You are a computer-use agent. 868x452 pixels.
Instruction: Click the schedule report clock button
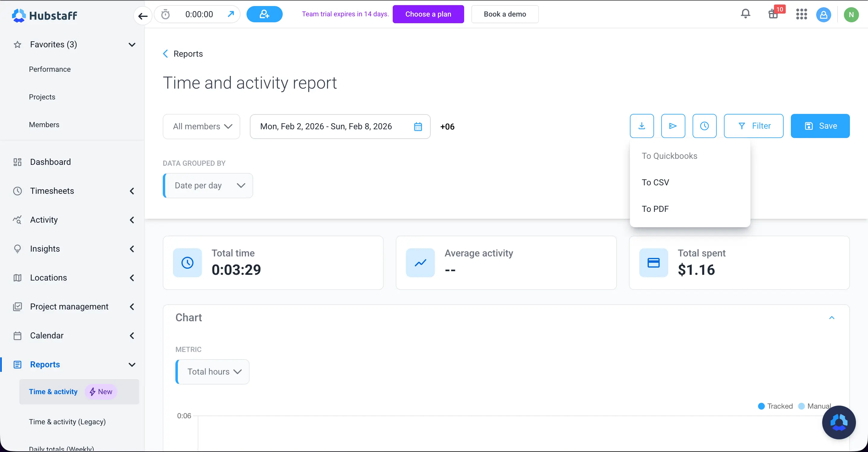click(705, 126)
